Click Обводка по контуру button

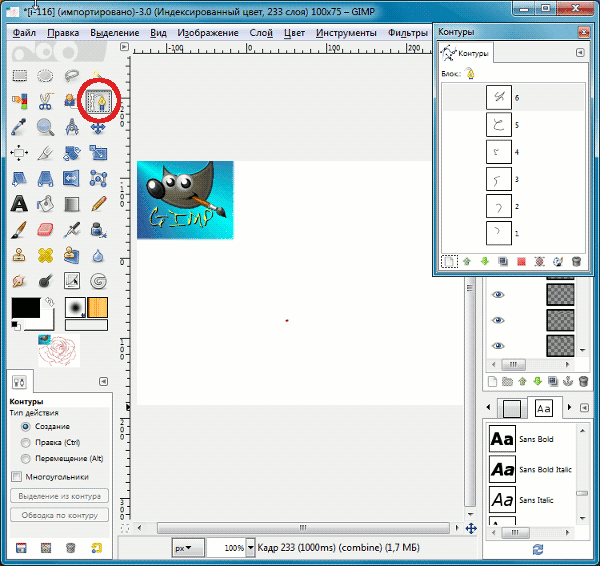tap(59, 515)
